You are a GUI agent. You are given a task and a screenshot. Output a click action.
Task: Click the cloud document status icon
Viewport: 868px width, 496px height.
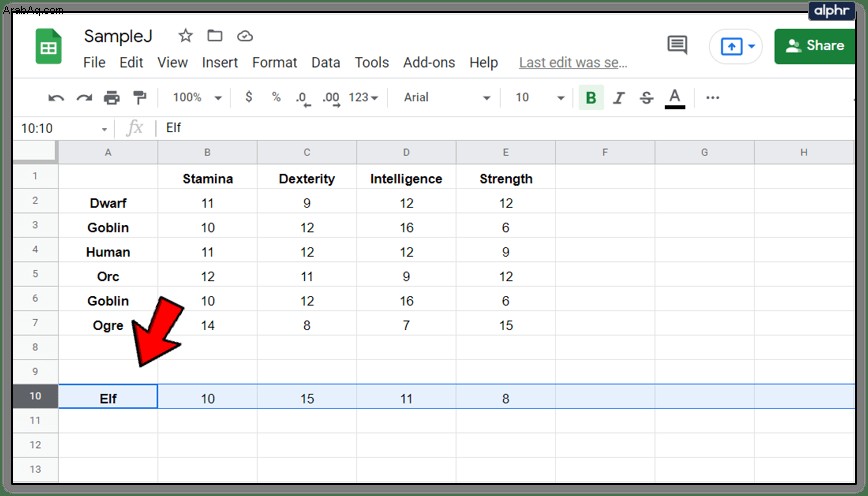245,37
